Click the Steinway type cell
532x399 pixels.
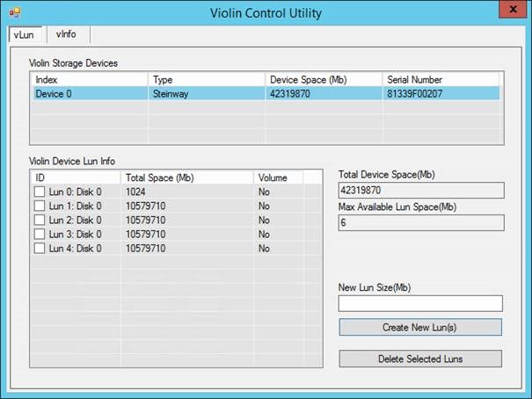[x=171, y=94]
